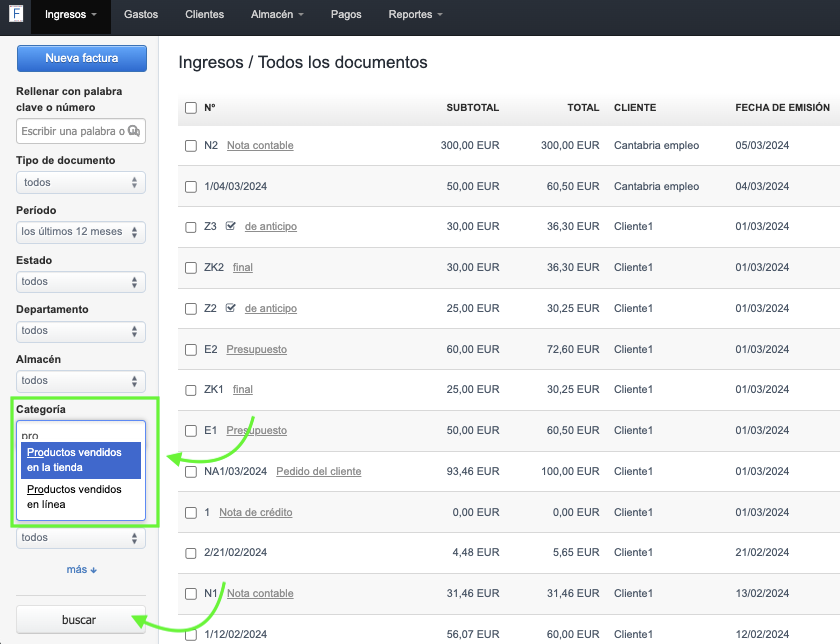Open the 'Pedido del cliente' link
This screenshot has width=840, height=644.
tap(318, 471)
